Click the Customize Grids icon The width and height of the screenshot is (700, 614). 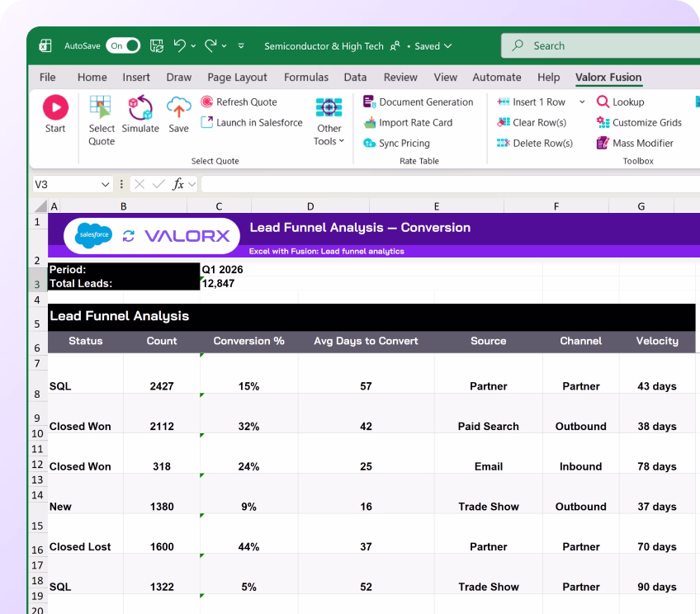click(603, 122)
